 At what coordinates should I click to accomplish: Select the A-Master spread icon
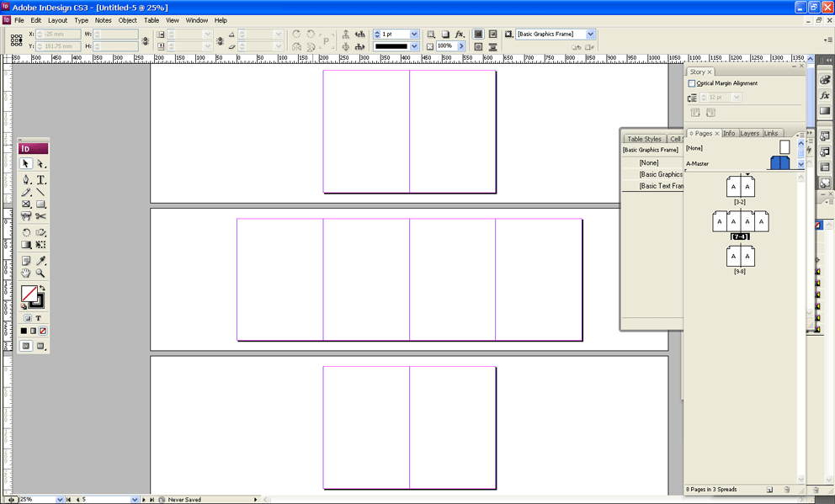780,163
